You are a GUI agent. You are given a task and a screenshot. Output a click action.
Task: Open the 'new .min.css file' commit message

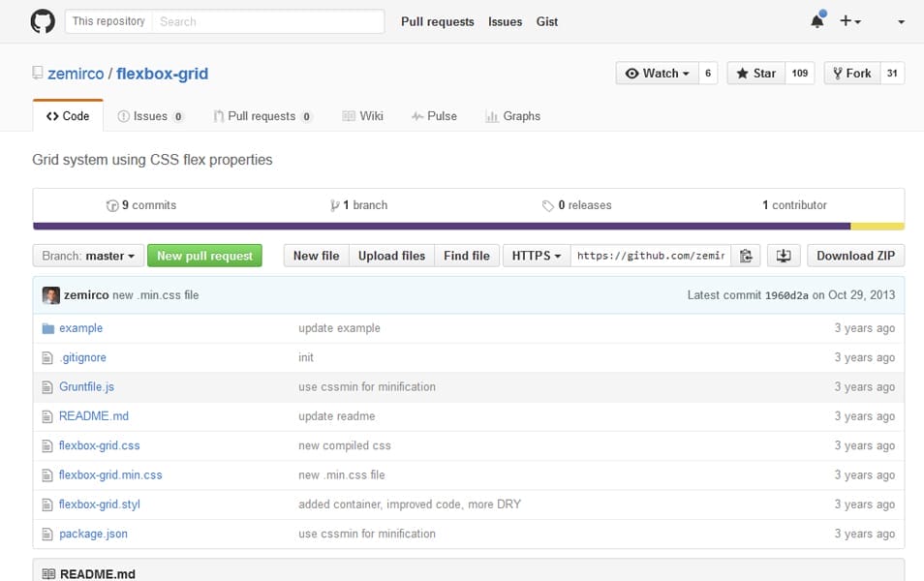pyautogui.click(x=156, y=295)
